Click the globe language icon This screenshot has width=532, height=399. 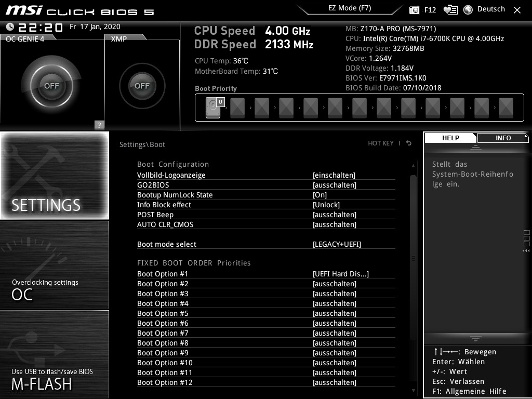[x=468, y=10]
